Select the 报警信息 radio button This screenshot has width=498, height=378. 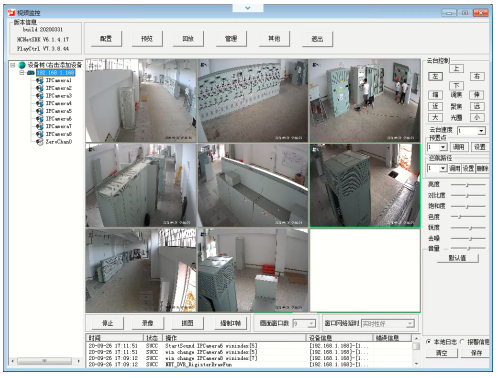tap(462, 342)
